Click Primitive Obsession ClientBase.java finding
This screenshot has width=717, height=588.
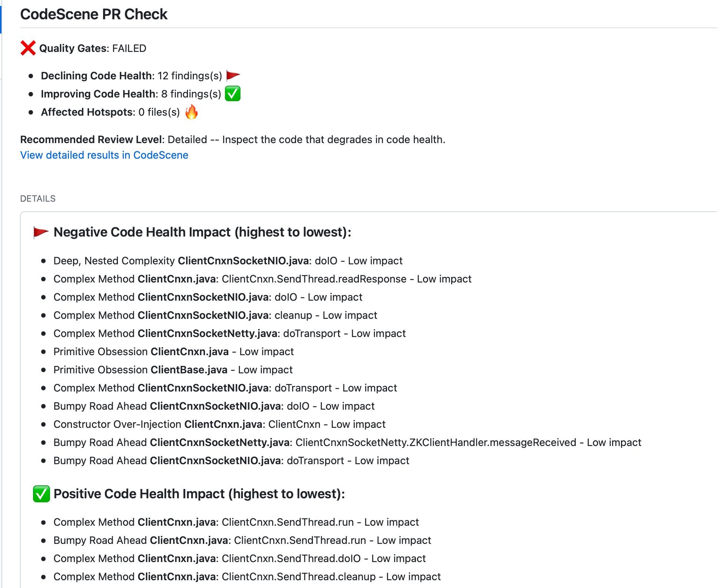point(173,370)
